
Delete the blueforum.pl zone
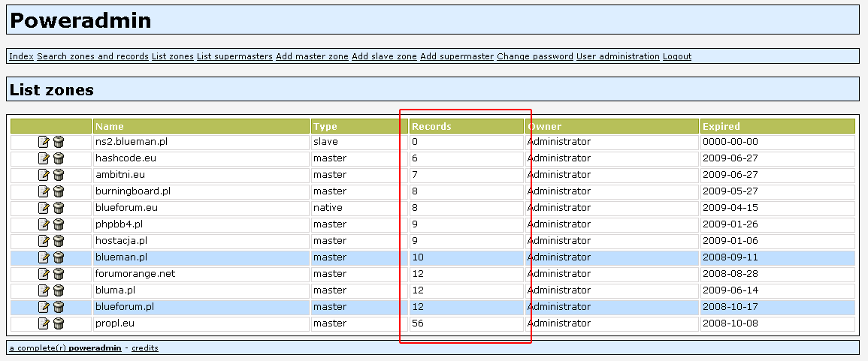pos(58,307)
